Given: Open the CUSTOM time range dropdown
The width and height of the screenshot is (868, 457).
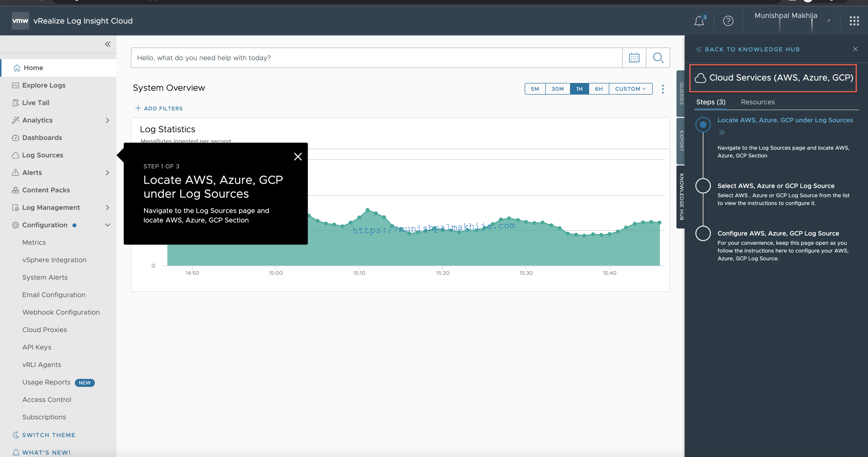Looking at the screenshot, I should (x=630, y=89).
